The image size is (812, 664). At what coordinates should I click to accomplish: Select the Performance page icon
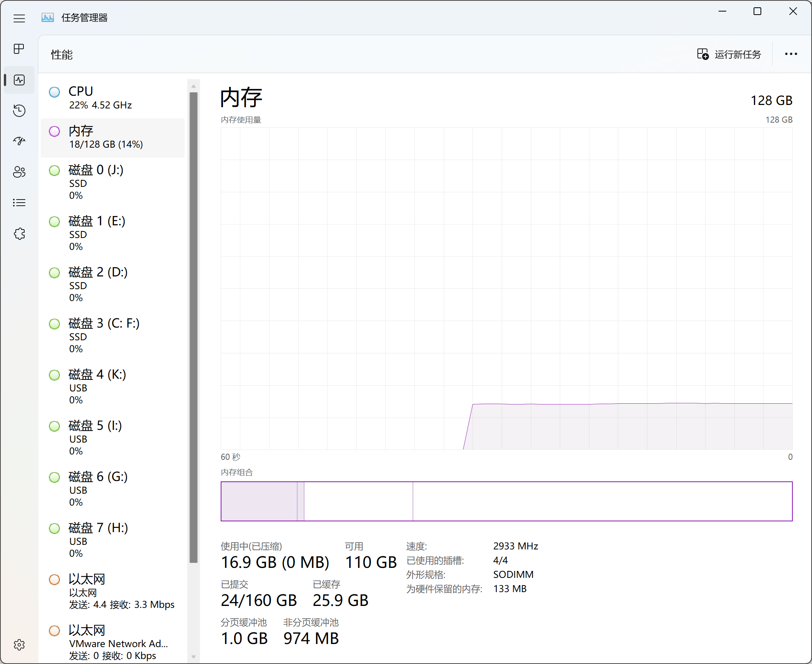[x=19, y=80]
